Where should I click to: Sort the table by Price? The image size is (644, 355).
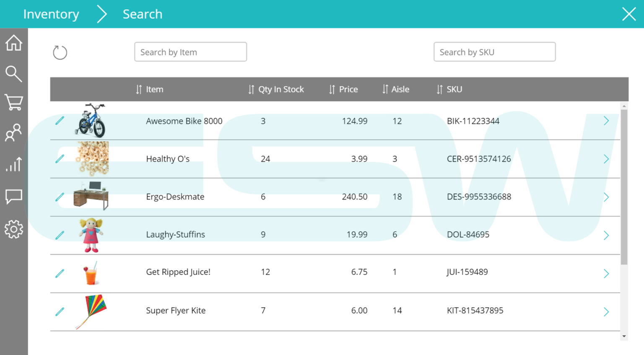[343, 89]
